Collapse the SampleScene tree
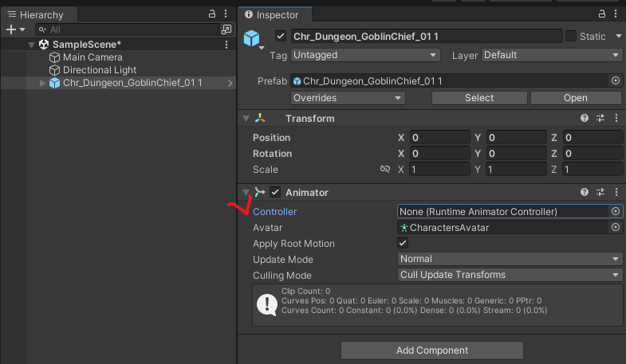 [31, 45]
